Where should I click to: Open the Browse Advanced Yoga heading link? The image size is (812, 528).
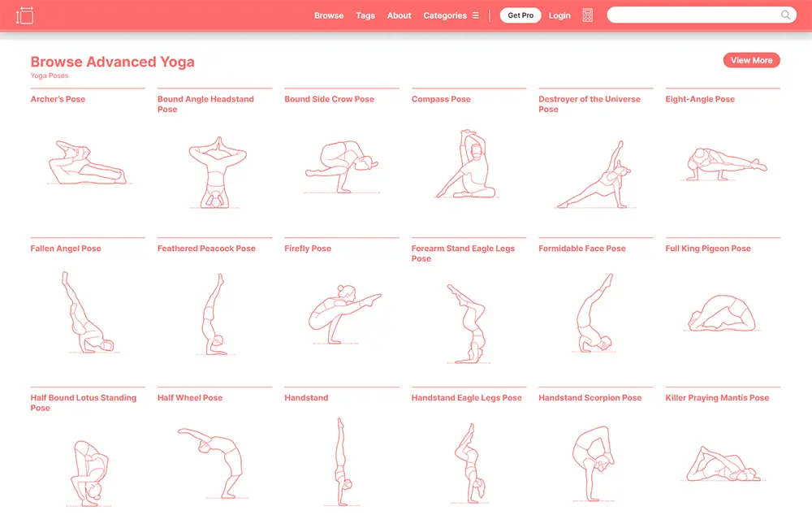[x=112, y=62]
